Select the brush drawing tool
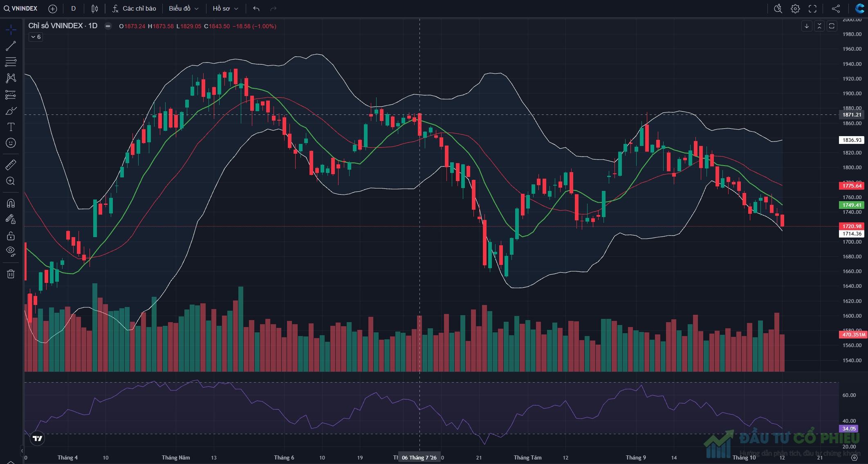Viewport: 868px width, 464px height. [11, 111]
